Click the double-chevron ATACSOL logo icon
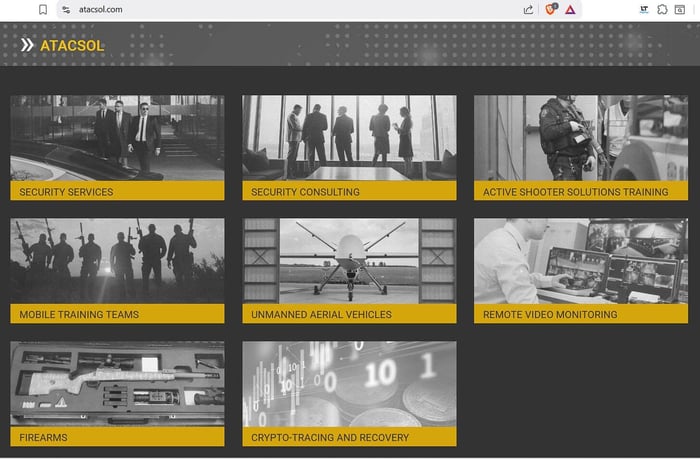This screenshot has height=459, width=700. [27, 45]
